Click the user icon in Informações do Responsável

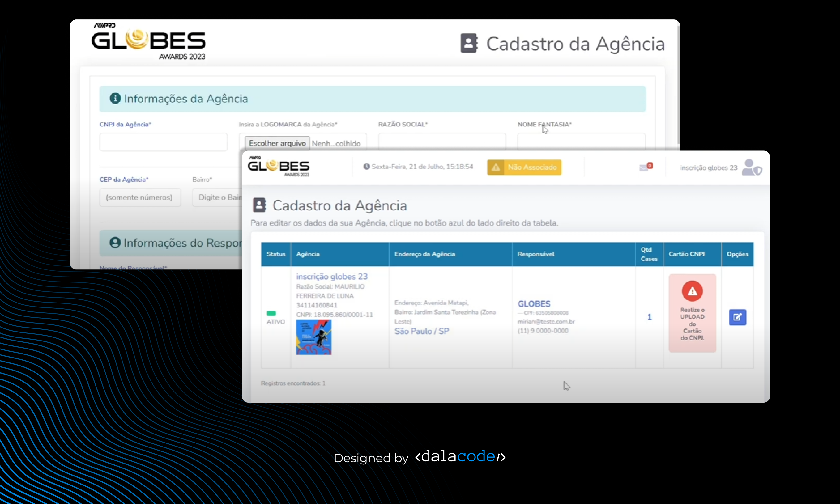(115, 243)
